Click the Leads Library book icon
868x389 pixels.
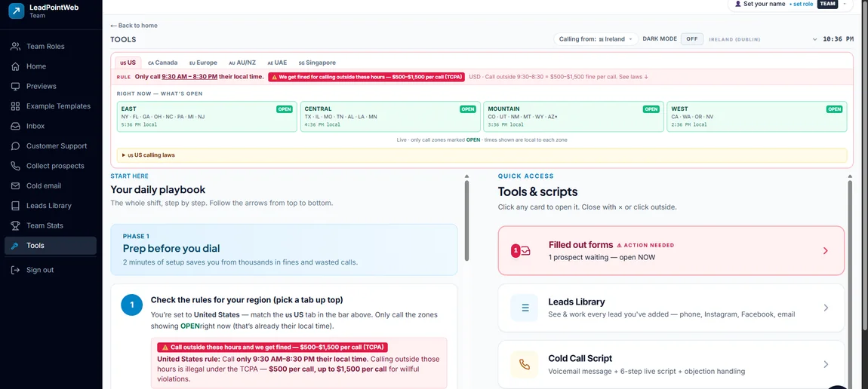click(16, 206)
